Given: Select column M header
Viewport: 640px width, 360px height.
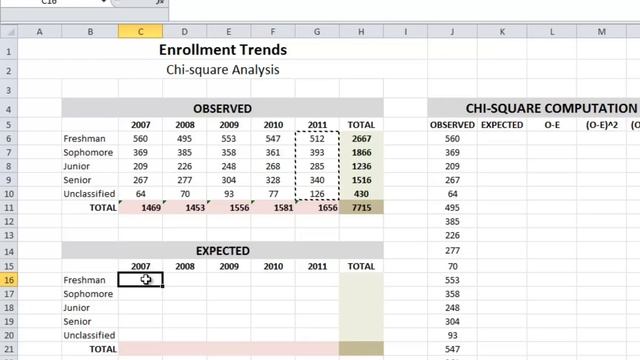Looking at the screenshot, I should point(602,31).
